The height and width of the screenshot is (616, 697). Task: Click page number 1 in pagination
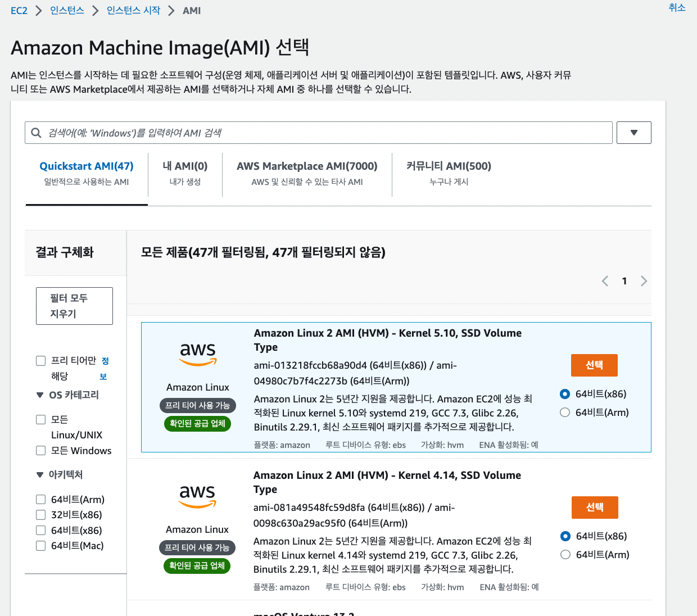tap(624, 281)
